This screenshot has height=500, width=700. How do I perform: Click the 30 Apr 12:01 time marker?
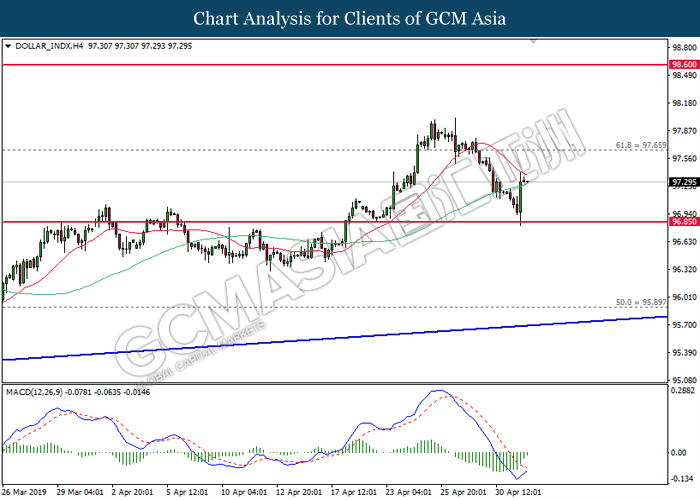click(x=519, y=492)
